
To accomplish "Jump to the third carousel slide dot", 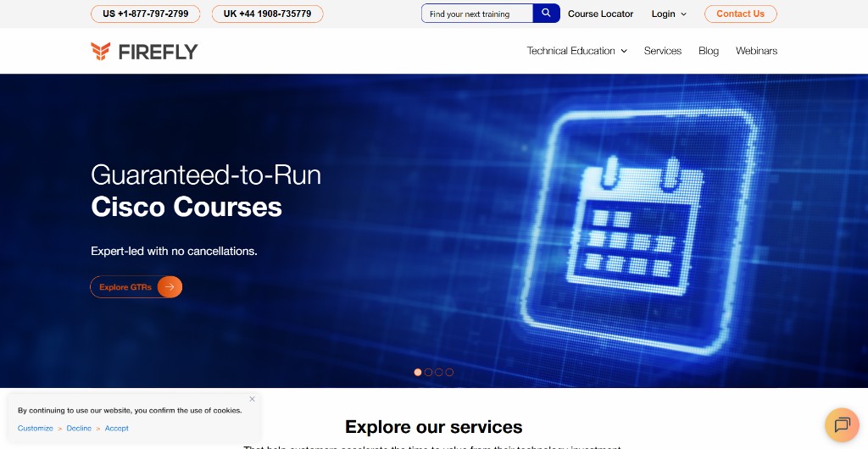I will [x=439, y=372].
